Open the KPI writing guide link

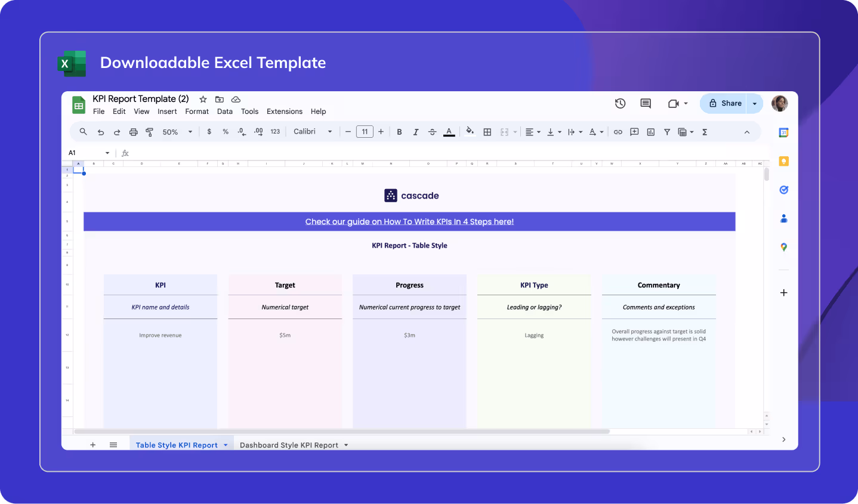click(410, 221)
